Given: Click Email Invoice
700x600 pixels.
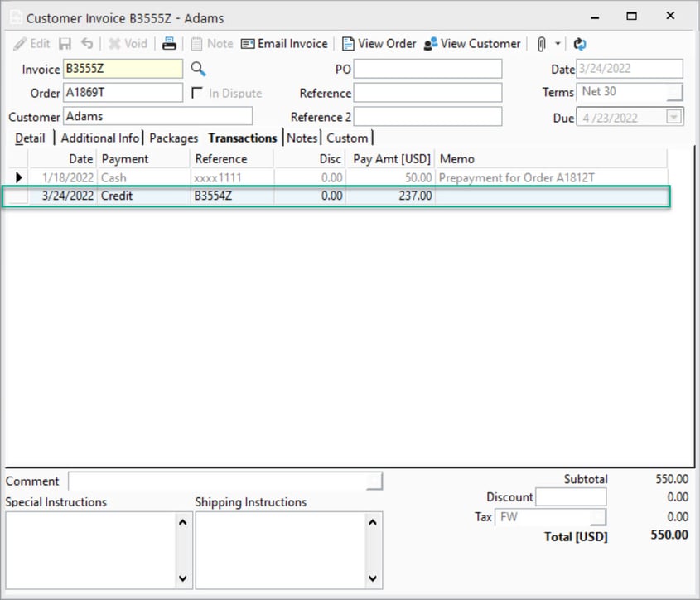Looking at the screenshot, I should [284, 43].
